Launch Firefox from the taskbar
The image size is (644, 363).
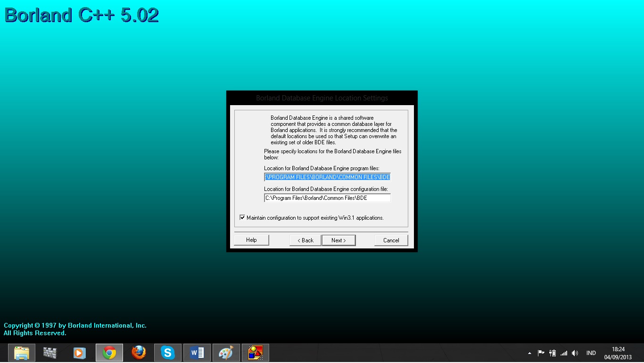138,352
